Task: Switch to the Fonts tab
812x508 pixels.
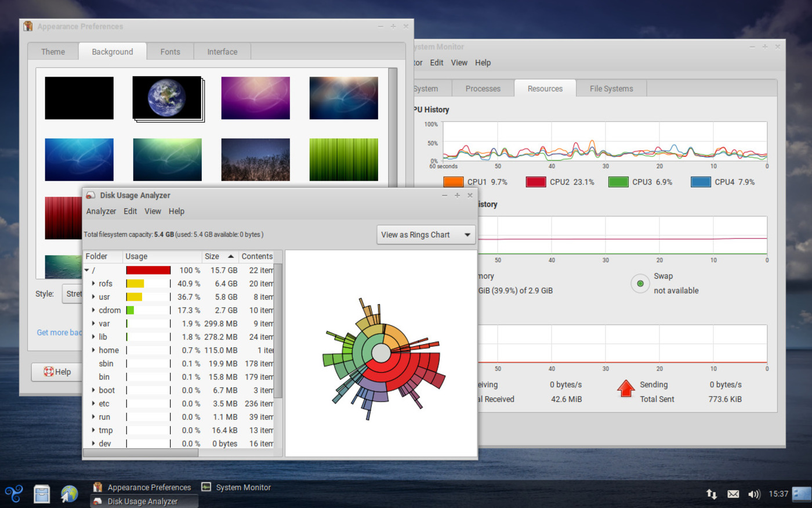Action: 170,52
